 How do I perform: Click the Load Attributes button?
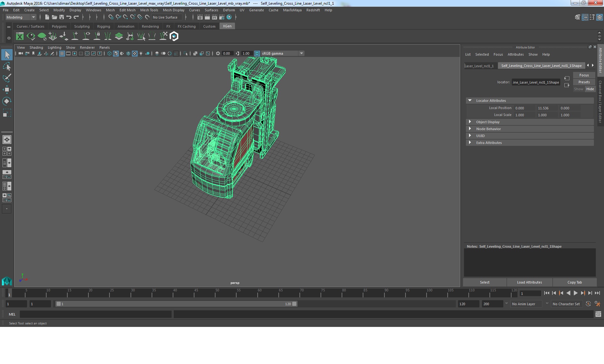click(x=529, y=282)
